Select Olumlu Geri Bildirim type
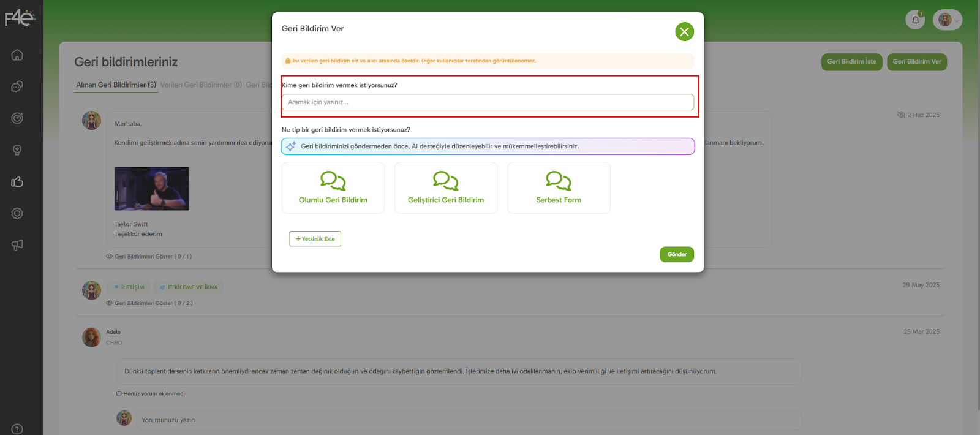Image resolution: width=980 pixels, height=435 pixels. 333,188
